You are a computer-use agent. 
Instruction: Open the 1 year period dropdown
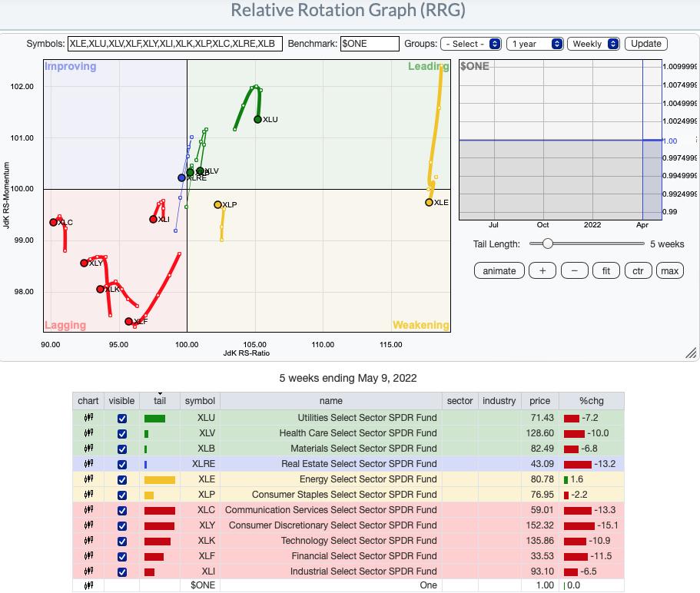pos(535,44)
